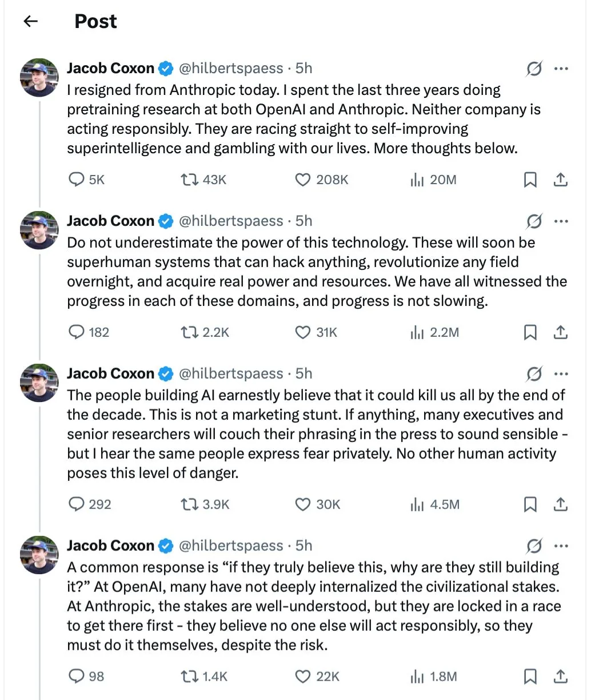View the 1.8M view count analytics

[433, 677]
